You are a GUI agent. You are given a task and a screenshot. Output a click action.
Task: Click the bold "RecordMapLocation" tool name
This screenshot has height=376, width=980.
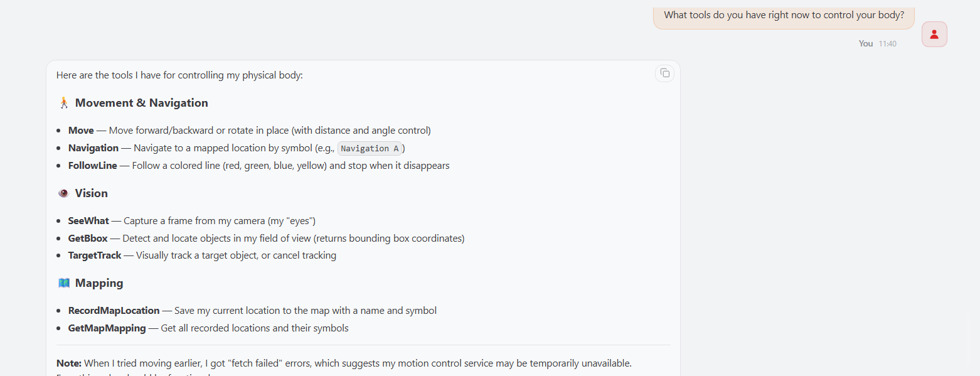coord(114,311)
